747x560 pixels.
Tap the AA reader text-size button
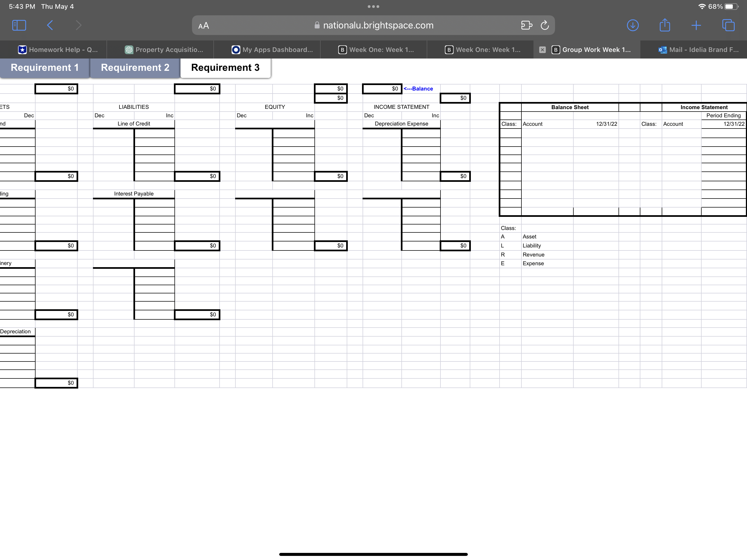point(203,26)
